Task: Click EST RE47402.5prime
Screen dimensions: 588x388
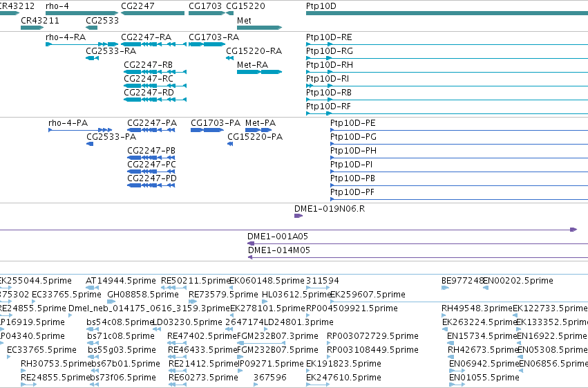Action: coord(177,343)
